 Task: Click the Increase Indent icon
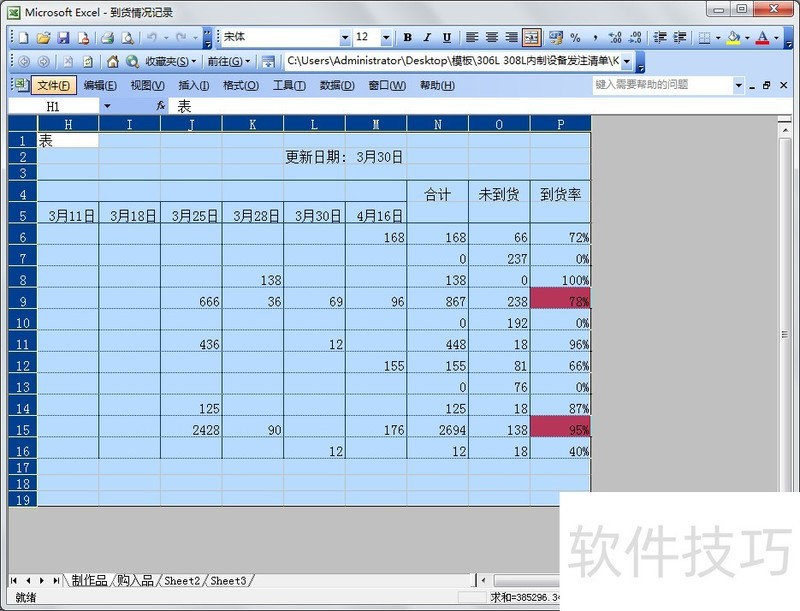pos(679,37)
